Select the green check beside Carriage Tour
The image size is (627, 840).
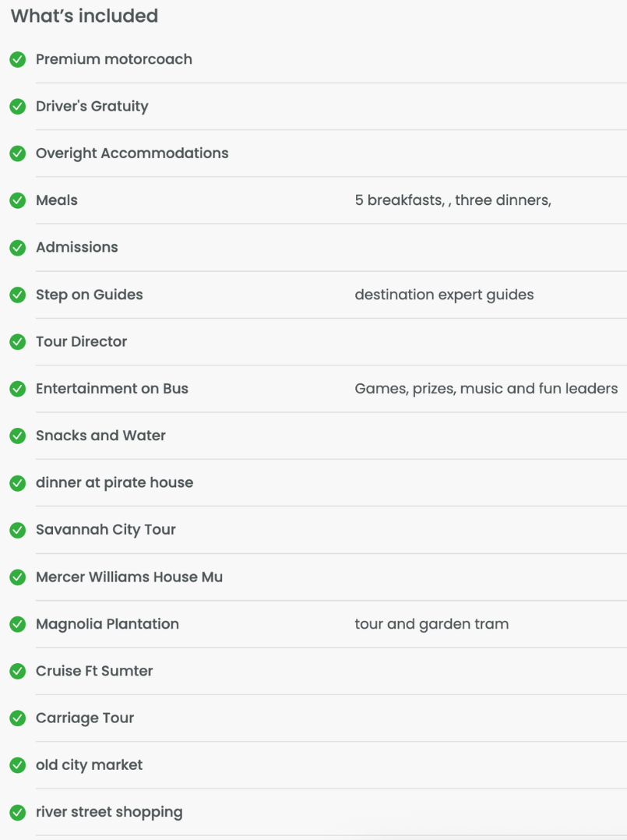[18, 718]
